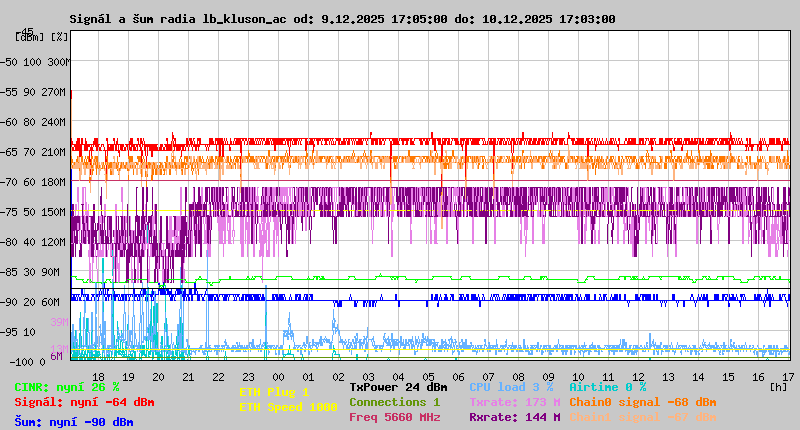Image resolution: width=800 pixels, height=430 pixels.
Task: Click the hour '10' on the time axis
Action: 579,377
